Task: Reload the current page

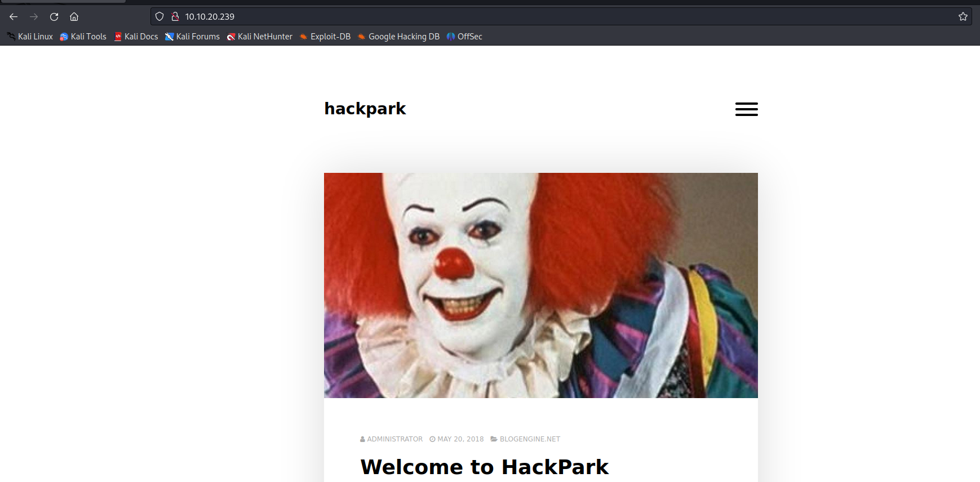Action: coord(54,17)
